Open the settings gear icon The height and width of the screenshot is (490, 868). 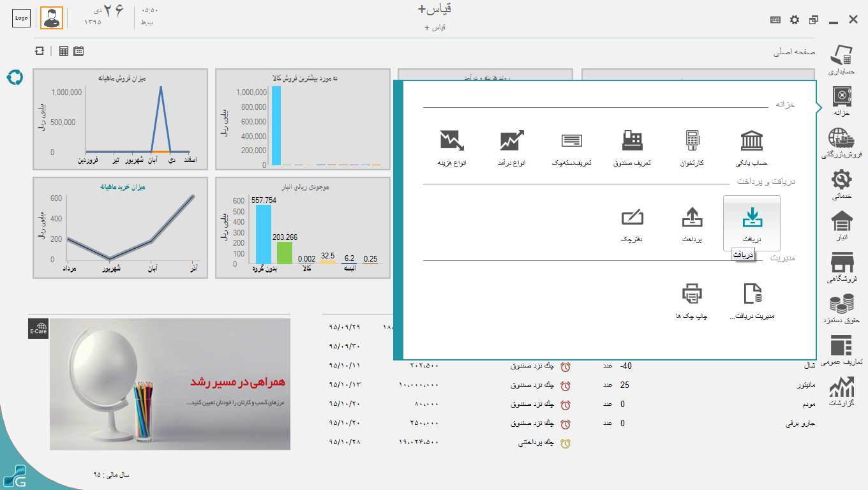[795, 20]
